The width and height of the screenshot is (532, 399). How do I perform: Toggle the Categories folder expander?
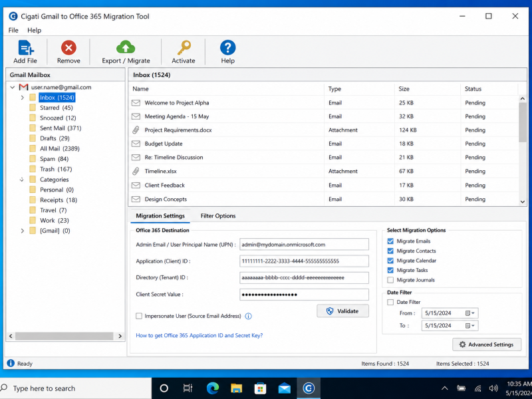22,180
